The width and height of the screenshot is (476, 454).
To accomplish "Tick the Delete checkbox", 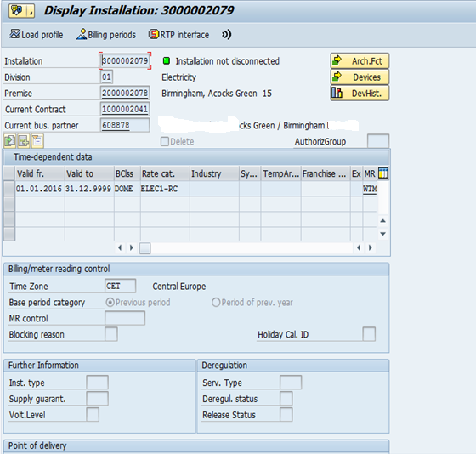I will (165, 141).
